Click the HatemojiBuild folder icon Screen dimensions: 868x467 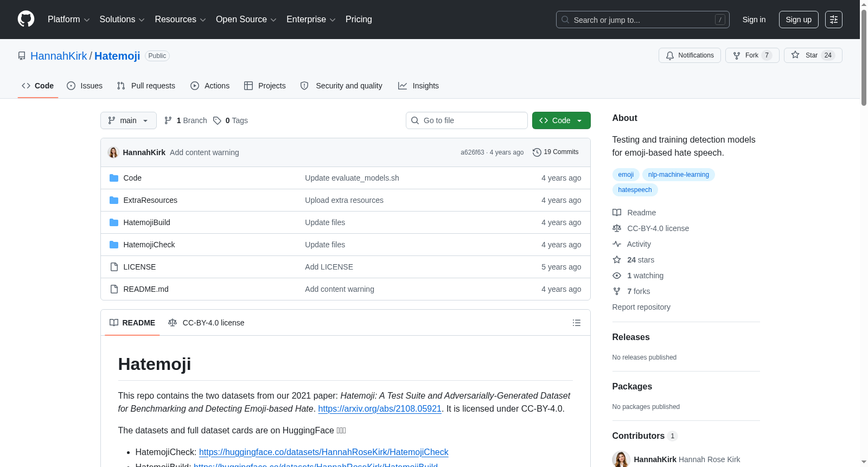click(x=114, y=222)
